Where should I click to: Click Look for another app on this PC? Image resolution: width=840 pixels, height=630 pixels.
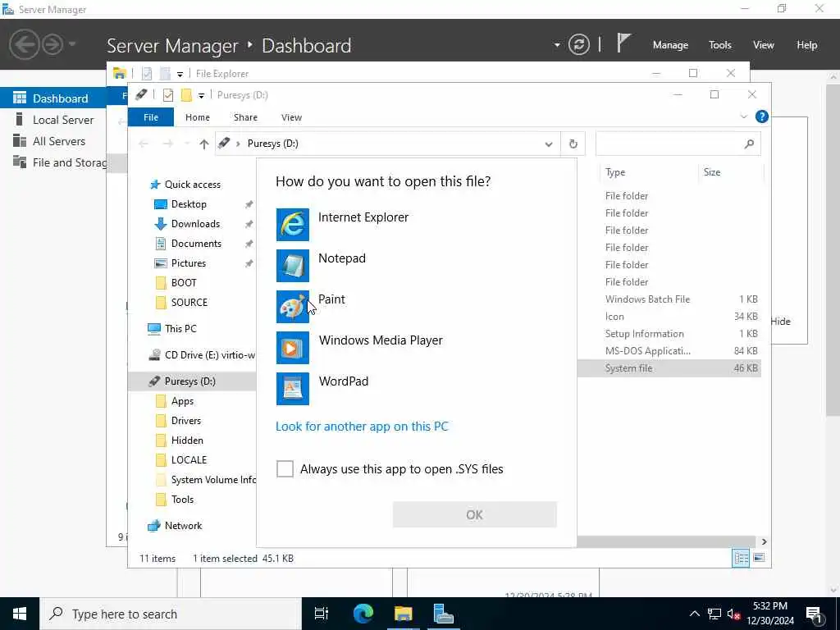[x=362, y=427]
